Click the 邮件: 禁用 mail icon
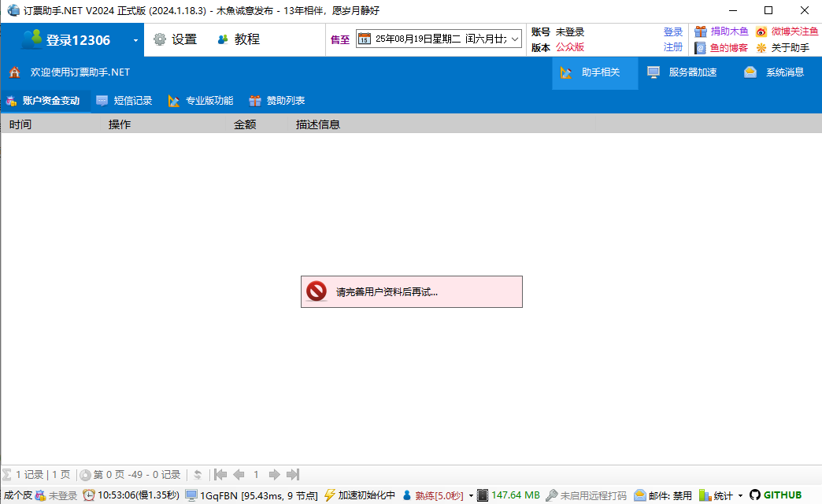Image resolution: width=822 pixels, height=504 pixels. coord(639,495)
